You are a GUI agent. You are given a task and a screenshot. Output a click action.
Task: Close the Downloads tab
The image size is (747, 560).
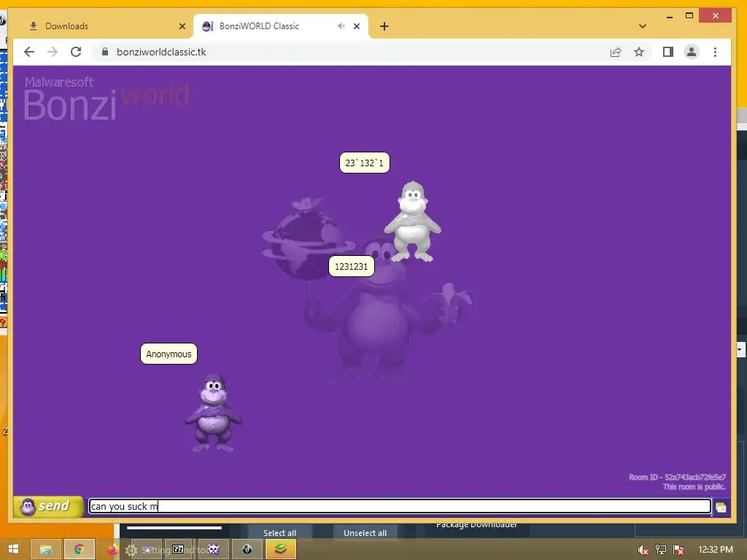click(182, 26)
